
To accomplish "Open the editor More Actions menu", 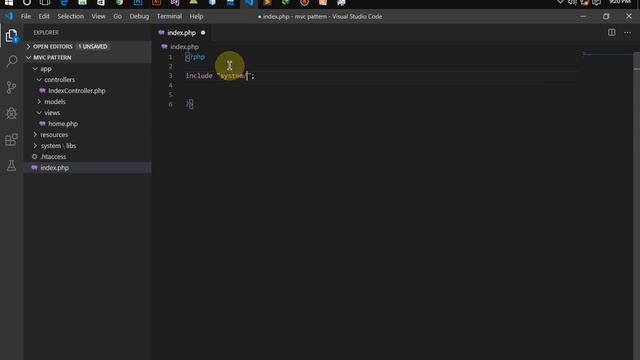I will [627, 32].
